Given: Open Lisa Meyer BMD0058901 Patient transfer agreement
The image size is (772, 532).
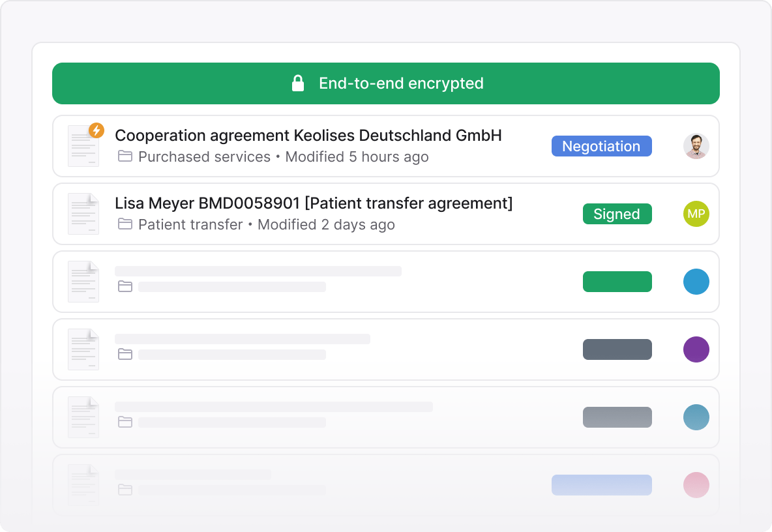Looking at the screenshot, I should (x=314, y=203).
